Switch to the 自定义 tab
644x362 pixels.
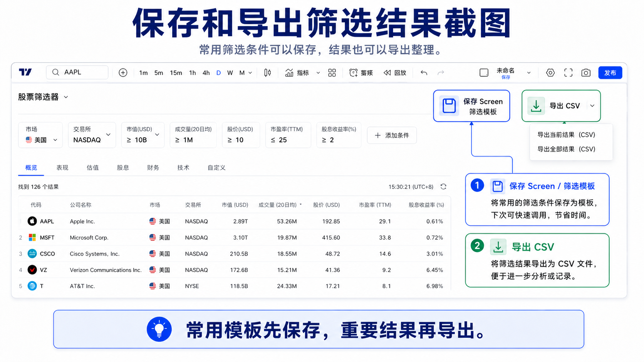216,168
